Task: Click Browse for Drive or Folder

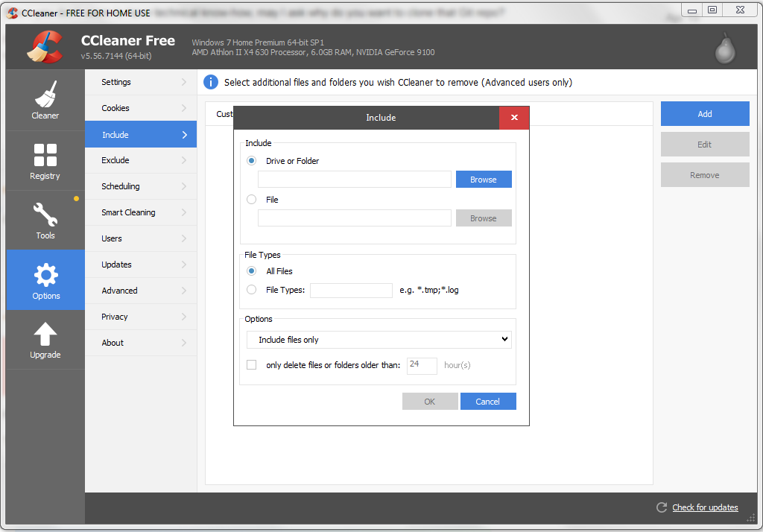Action: (x=484, y=179)
